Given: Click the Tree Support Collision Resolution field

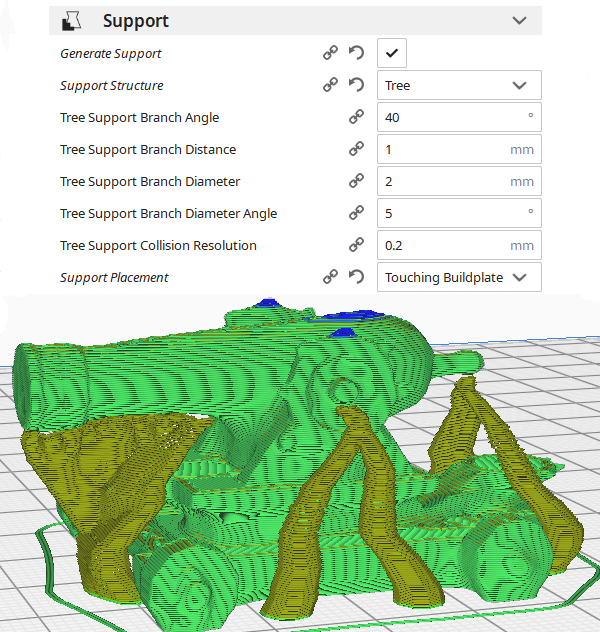Looking at the screenshot, I should point(459,245).
